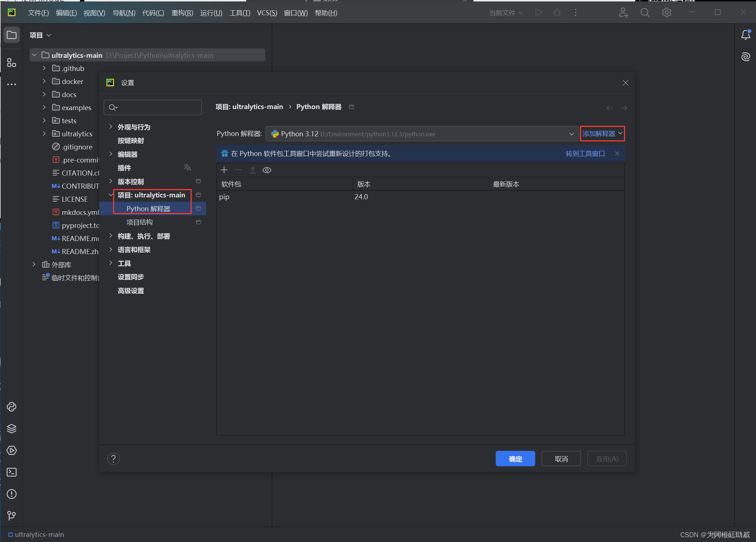Click the 添加解释器 link
The height and width of the screenshot is (542, 756).
pos(599,134)
